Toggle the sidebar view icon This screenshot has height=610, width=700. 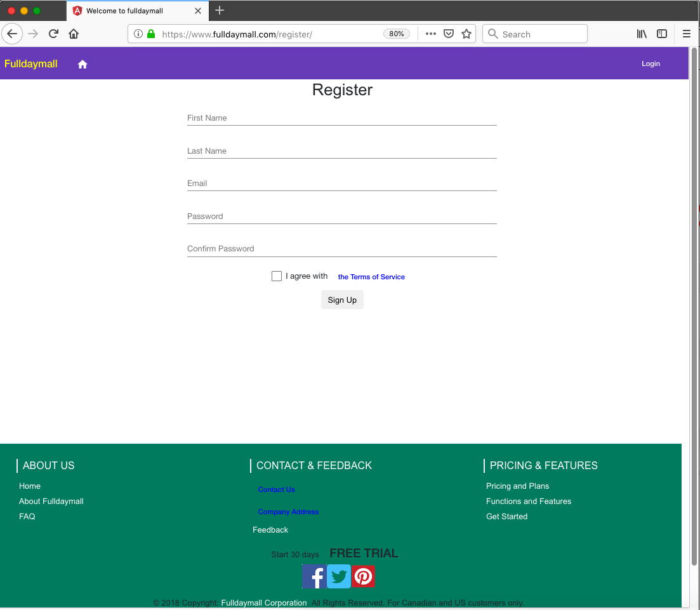pos(662,34)
